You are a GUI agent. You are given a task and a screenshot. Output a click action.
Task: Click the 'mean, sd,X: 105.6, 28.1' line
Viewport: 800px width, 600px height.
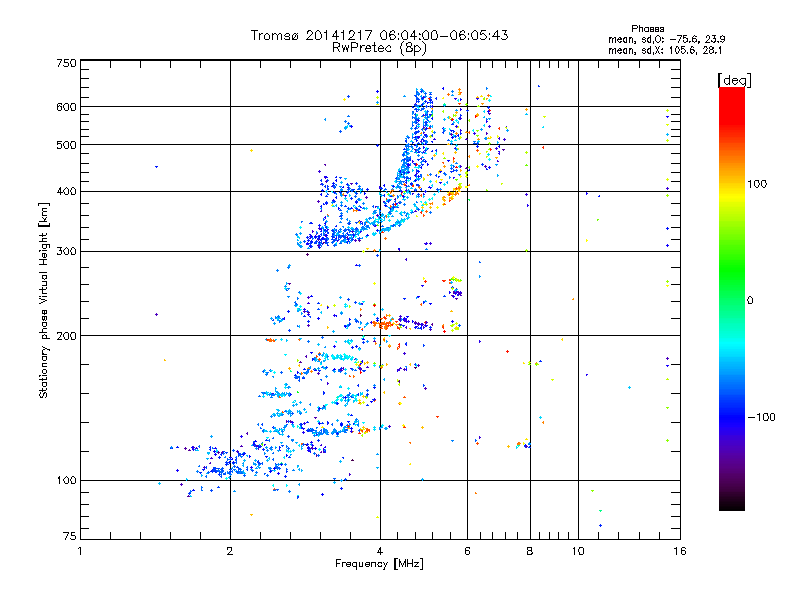665,50
